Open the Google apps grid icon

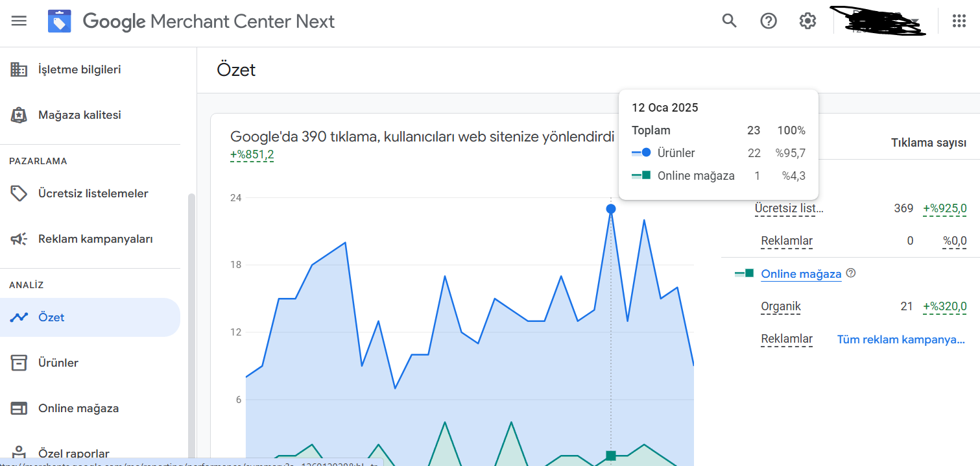(959, 21)
